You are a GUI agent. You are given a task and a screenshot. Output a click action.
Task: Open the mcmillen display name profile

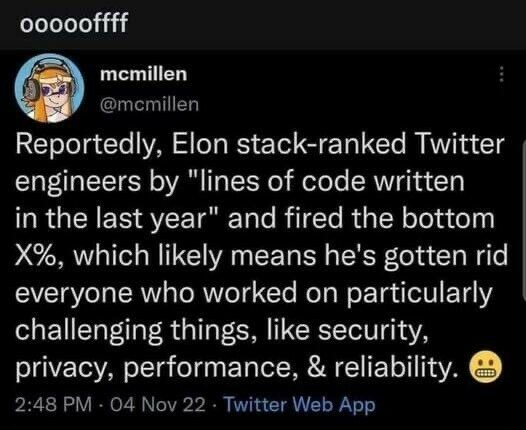pos(144,74)
